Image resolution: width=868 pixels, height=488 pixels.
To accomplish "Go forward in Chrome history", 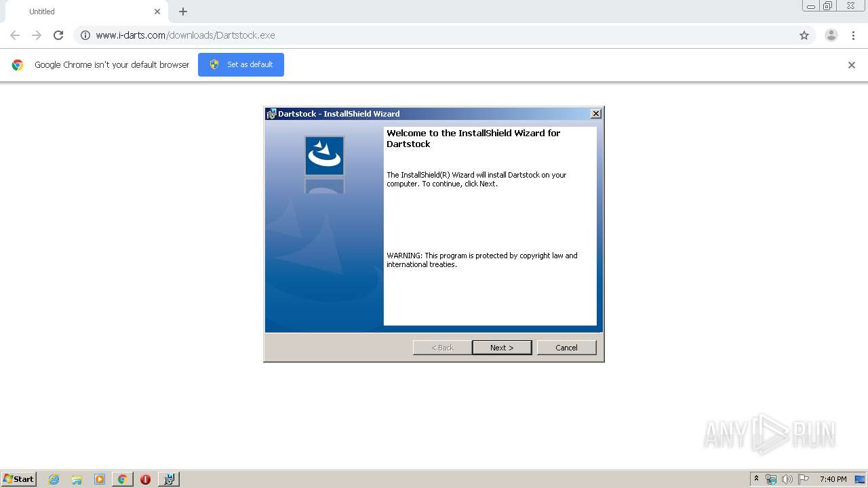I will click(37, 35).
